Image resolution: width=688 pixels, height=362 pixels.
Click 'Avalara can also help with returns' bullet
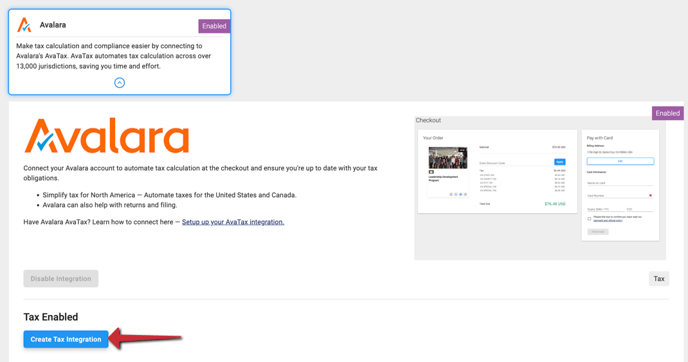point(110,205)
